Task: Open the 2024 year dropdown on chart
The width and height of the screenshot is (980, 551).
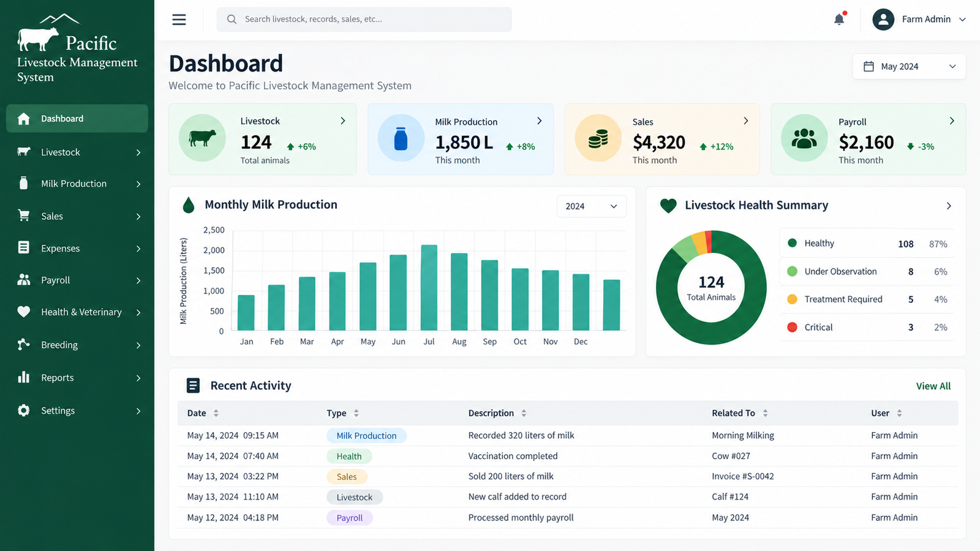Action: pos(591,206)
